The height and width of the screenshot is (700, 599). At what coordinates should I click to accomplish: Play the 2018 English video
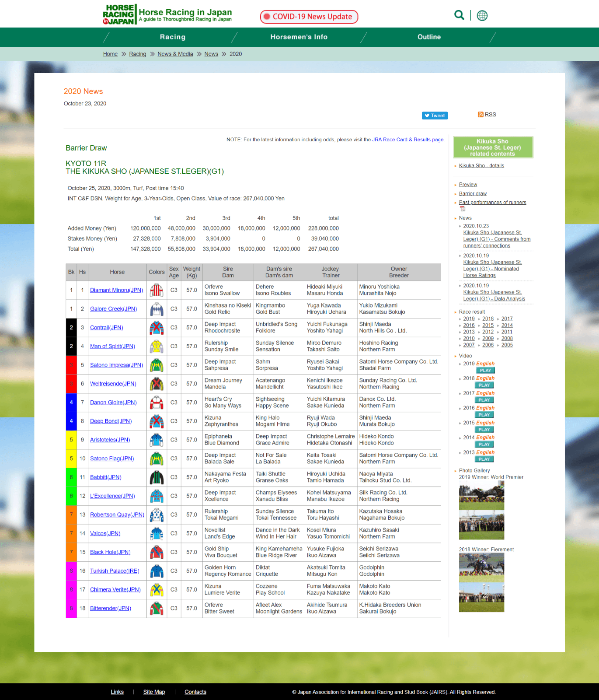coord(484,385)
